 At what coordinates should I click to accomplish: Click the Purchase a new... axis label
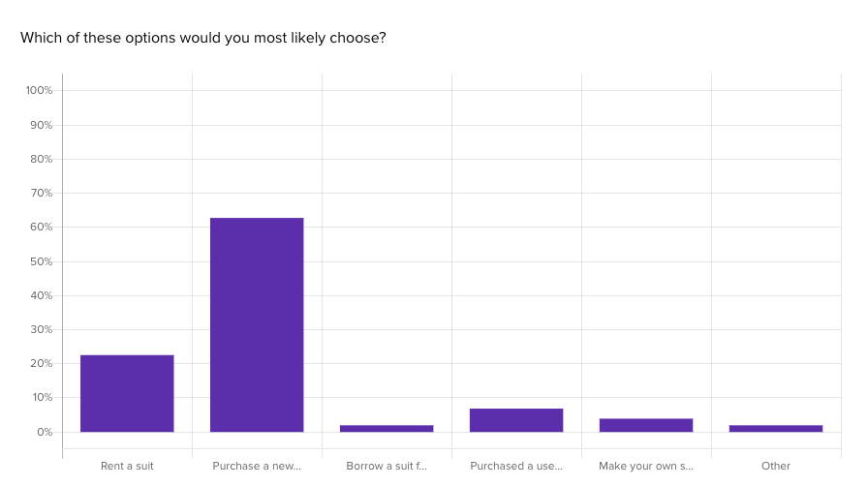coord(257,466)
